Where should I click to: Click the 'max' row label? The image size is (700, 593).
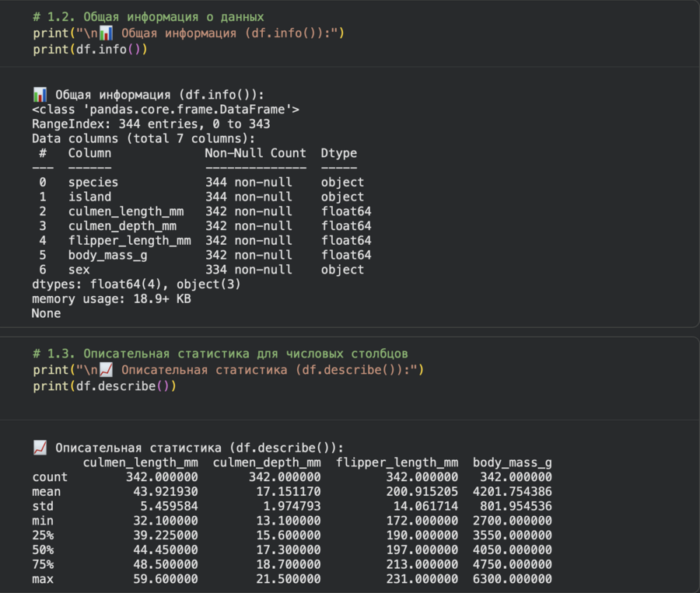coord(43,579)
